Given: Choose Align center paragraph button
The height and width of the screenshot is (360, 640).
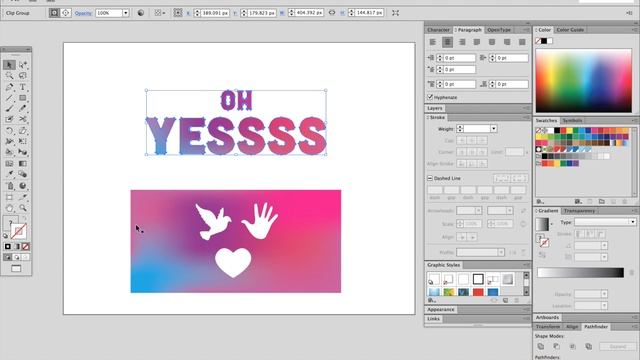Looking at the screenshot, I should point(447,42).
